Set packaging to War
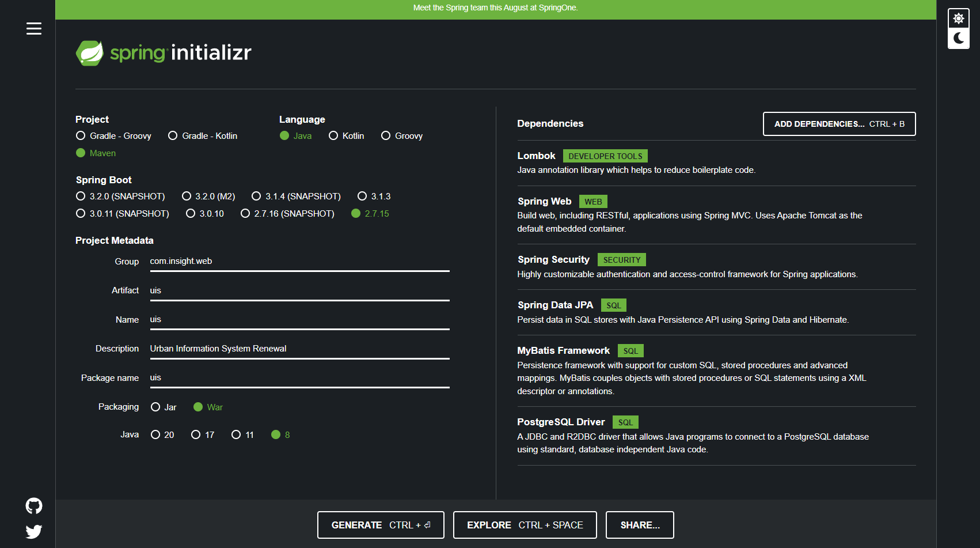980x548 pixels. tap(208, 407)
